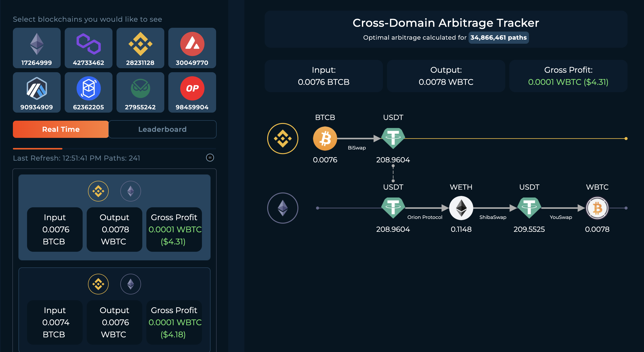Click the 0.0078 amount under the WBTC icon
This screenshot has width=644, height=352.
597,229
